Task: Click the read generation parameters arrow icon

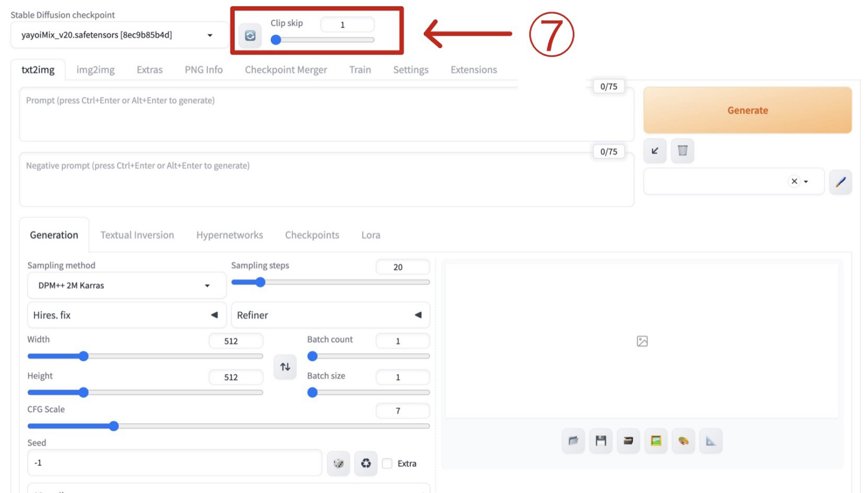Action: click(x=655, y=151)
